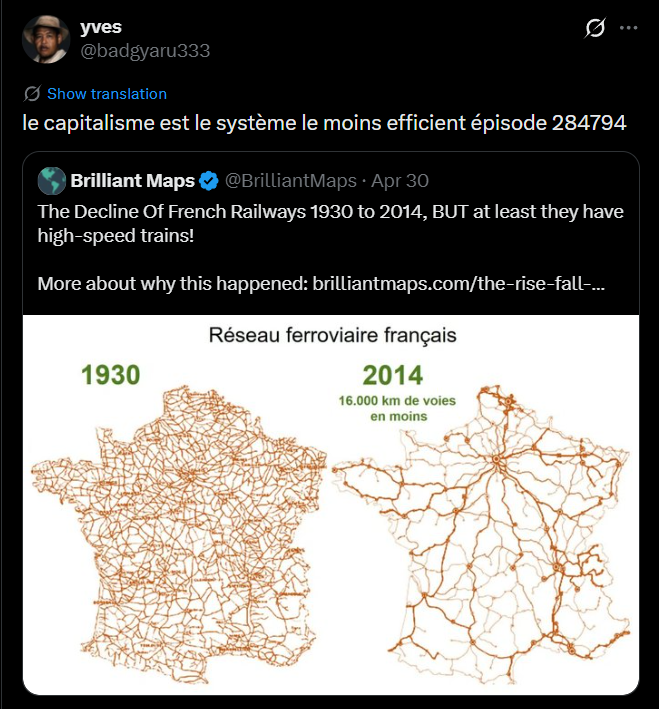Click the Apr 30 post date

click(400, 181)
